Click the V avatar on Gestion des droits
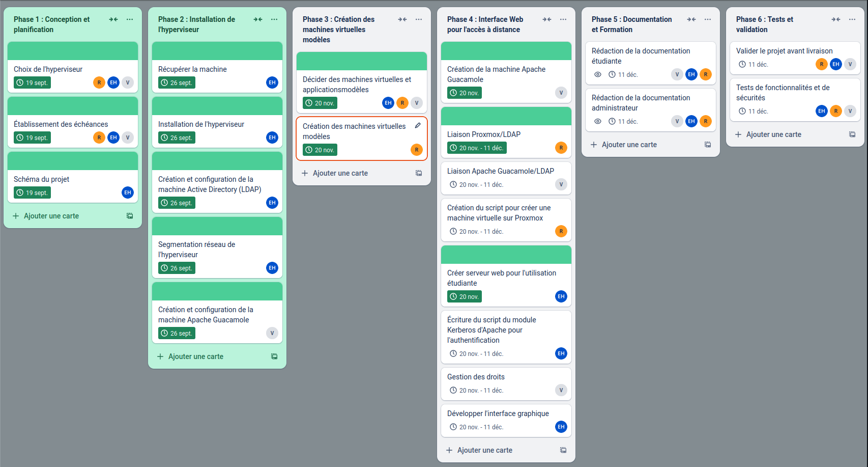Screen dimensions: 868x467 point(561,390)
